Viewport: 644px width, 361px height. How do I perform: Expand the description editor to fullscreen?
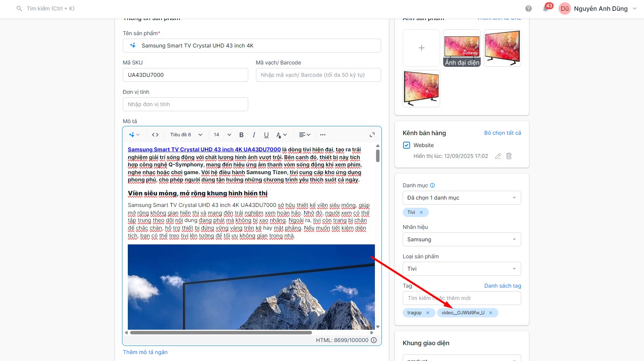(372, 135)
